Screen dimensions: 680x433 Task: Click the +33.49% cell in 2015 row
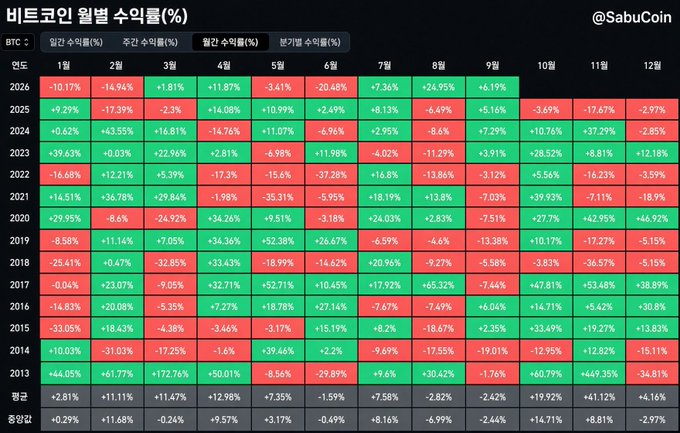tap(546, 328)
